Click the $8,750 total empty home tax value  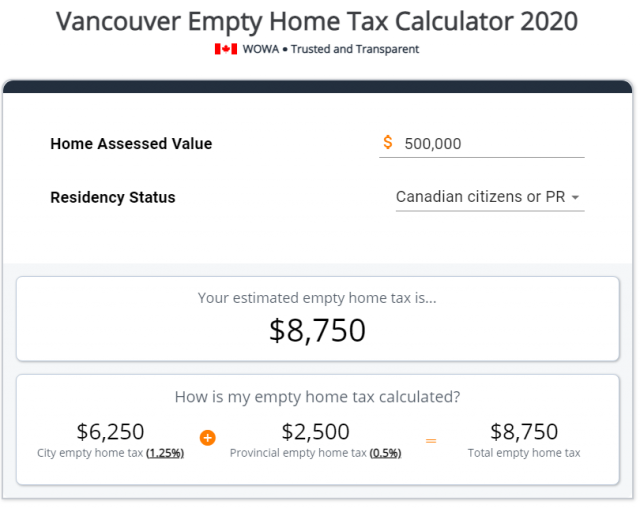524,432
